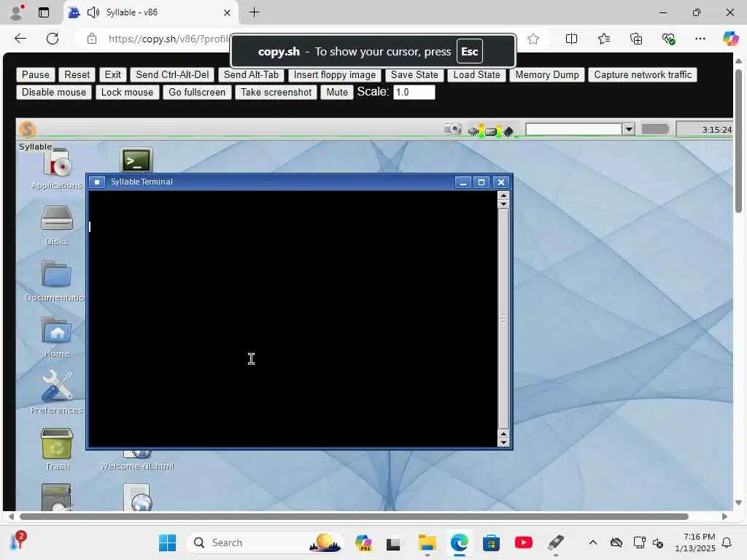
Task: Click Capture network traffic button
Action: (x=643, y=75)
